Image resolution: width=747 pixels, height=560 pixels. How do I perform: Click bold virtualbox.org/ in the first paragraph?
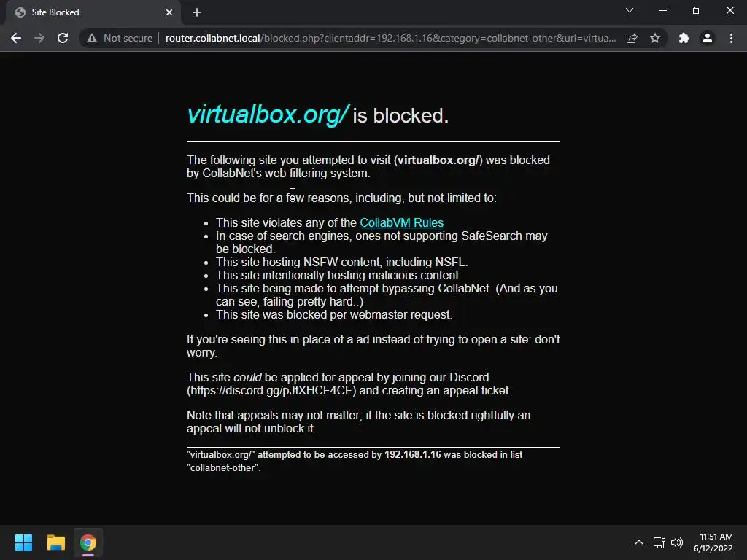tap(438, 160)
